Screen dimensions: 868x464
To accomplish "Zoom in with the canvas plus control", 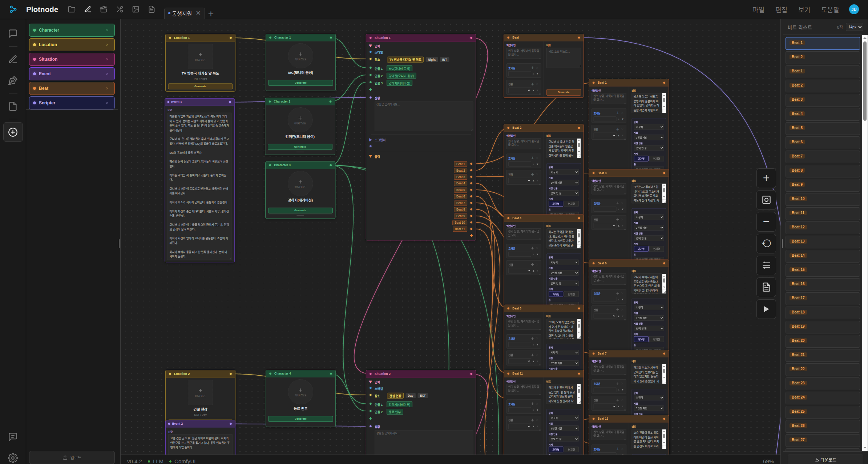I will coord(766,178).
